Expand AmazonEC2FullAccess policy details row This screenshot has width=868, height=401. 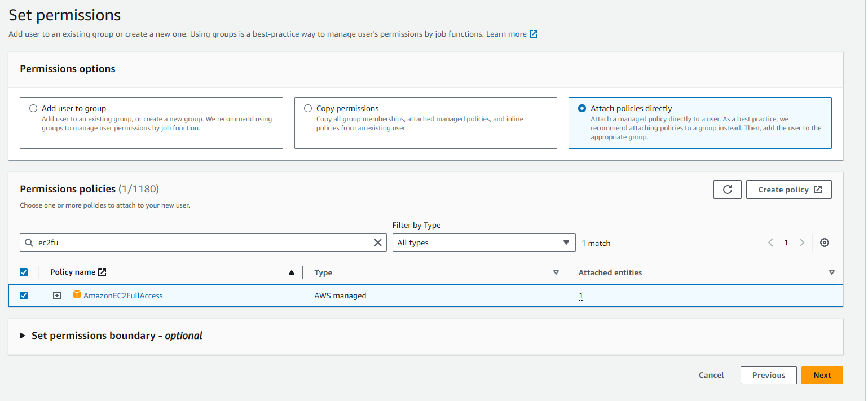(x=57, y=296)
